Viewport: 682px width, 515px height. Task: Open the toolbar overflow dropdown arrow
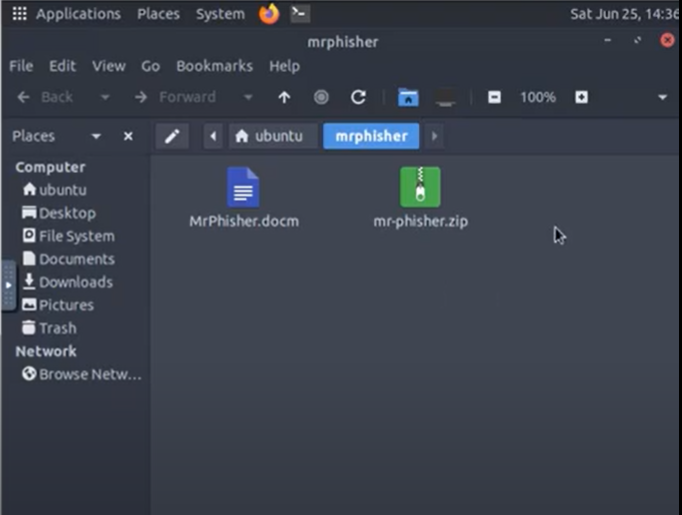[x=662, y=97]
